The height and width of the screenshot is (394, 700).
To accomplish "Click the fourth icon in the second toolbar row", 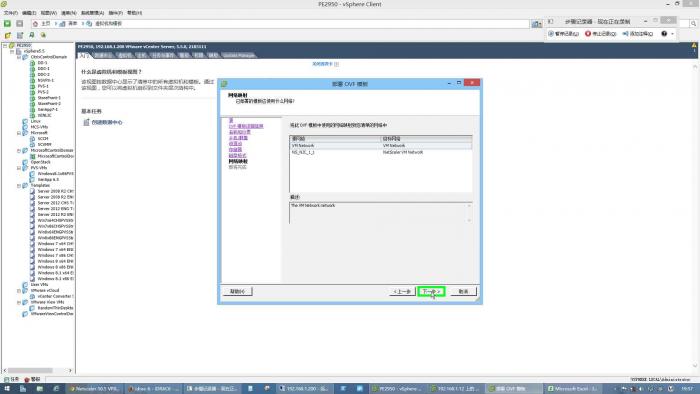I will pyautogui.click(x=43, y=35).
